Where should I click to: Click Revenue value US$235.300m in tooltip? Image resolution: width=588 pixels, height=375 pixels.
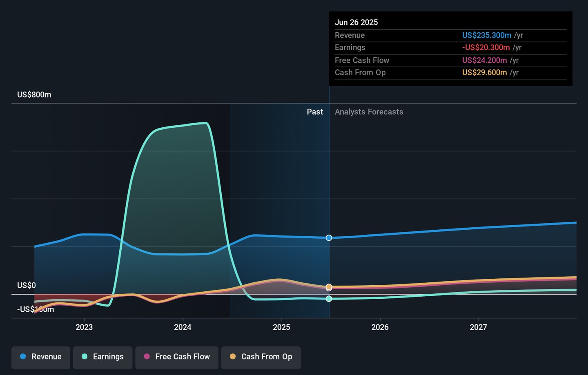(x=486, y=36)
